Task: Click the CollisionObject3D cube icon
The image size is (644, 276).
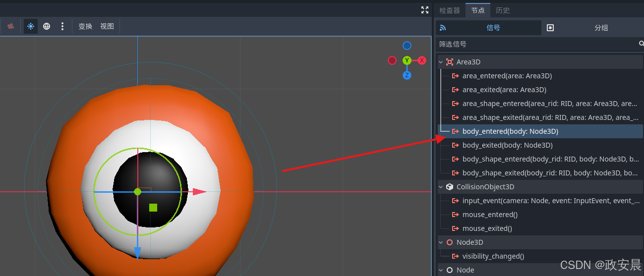Action: coord(450,187)
